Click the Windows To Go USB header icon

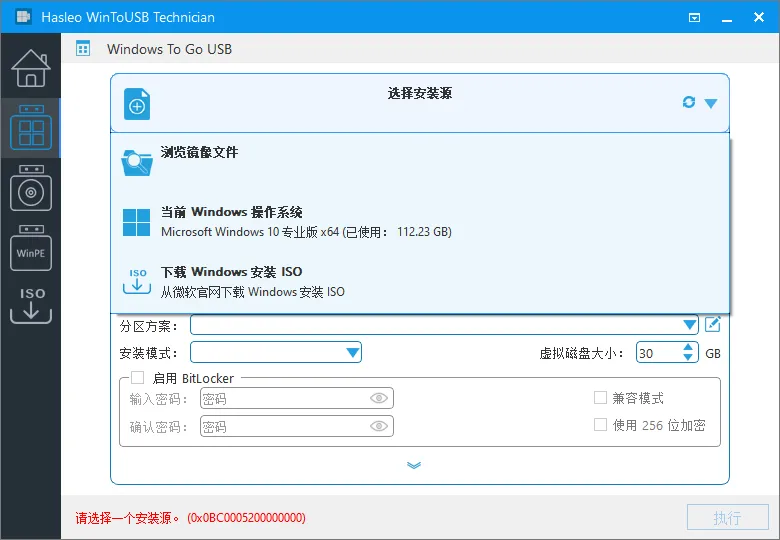[x=83, y=49]
